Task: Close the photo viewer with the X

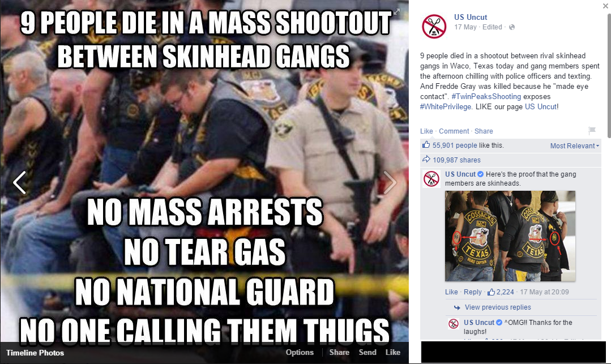Action: [x=605, y=6]
